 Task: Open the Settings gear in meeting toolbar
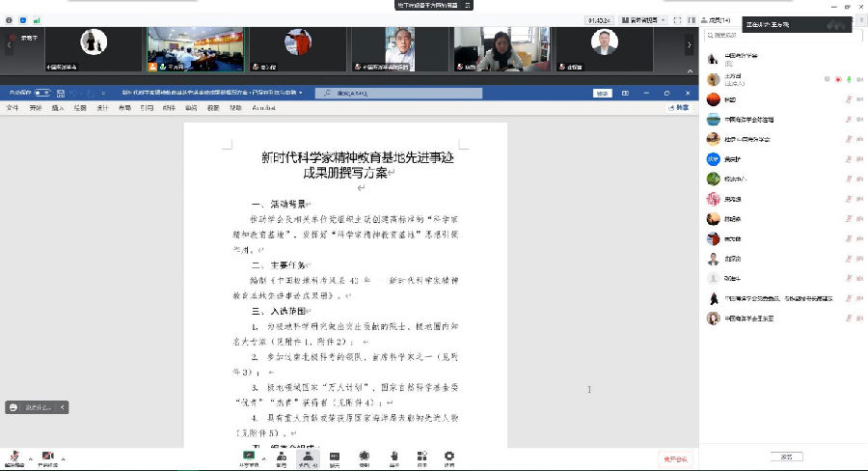[448, 457]
